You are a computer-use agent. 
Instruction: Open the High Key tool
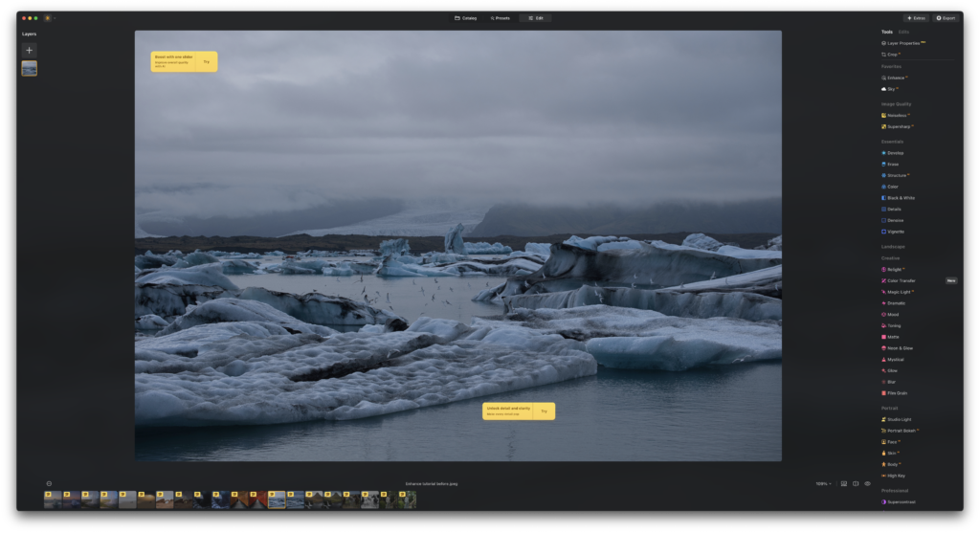click(893, 476)
